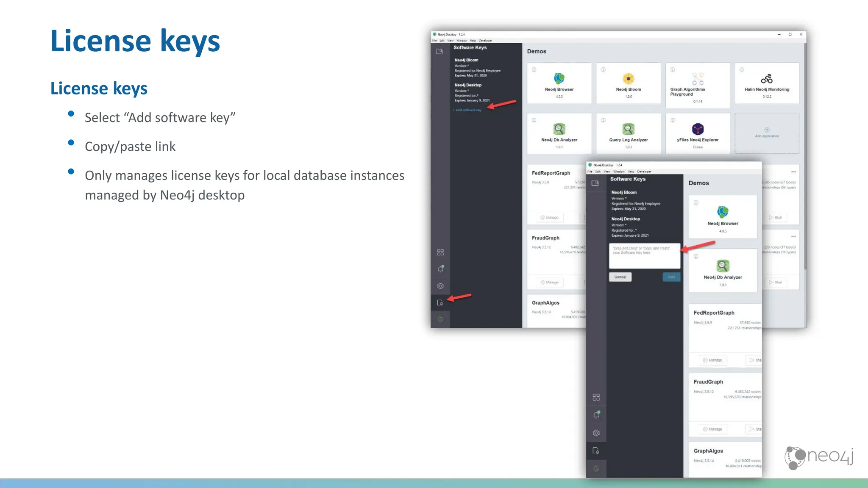Screen dimensions: 868x488
Task: Open settings gear in back window sidebar
Action: pyautogui.click(x=440, y=286)
